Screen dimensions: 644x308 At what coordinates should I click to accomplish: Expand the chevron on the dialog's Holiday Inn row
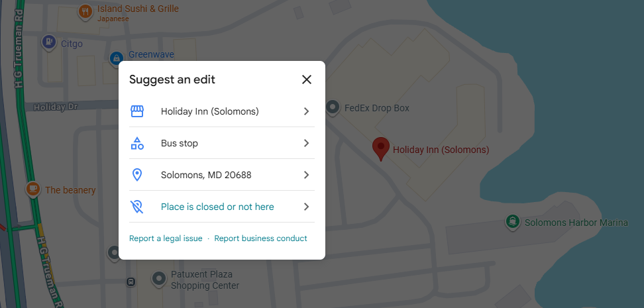tap(306, 111)
